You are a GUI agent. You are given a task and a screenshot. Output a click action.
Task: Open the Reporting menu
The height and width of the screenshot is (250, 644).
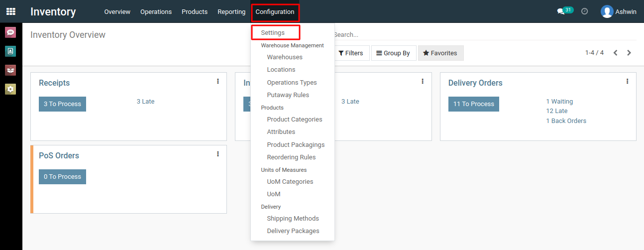pyautogui.click(x=231, y=11)
